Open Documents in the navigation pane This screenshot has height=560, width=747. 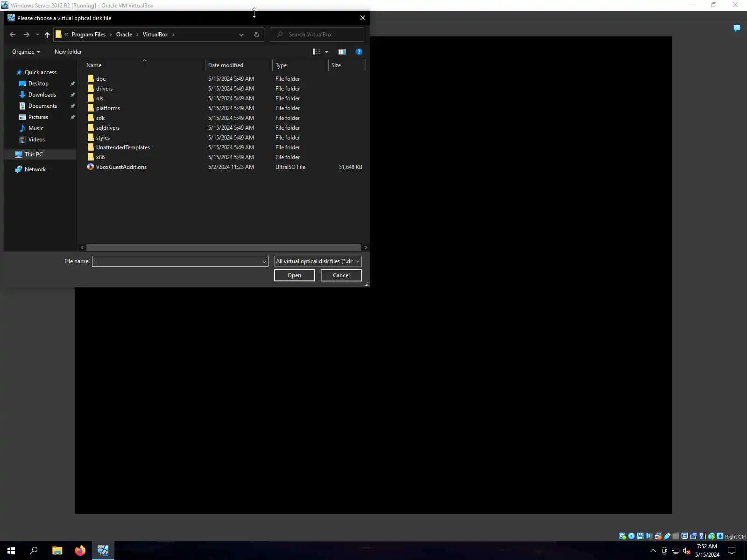42,106
